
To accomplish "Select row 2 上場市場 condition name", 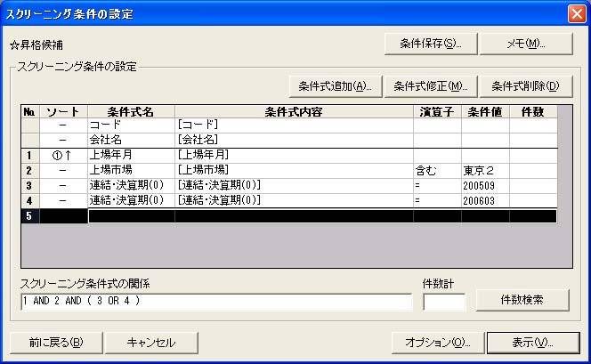I will tap(131, 170).
